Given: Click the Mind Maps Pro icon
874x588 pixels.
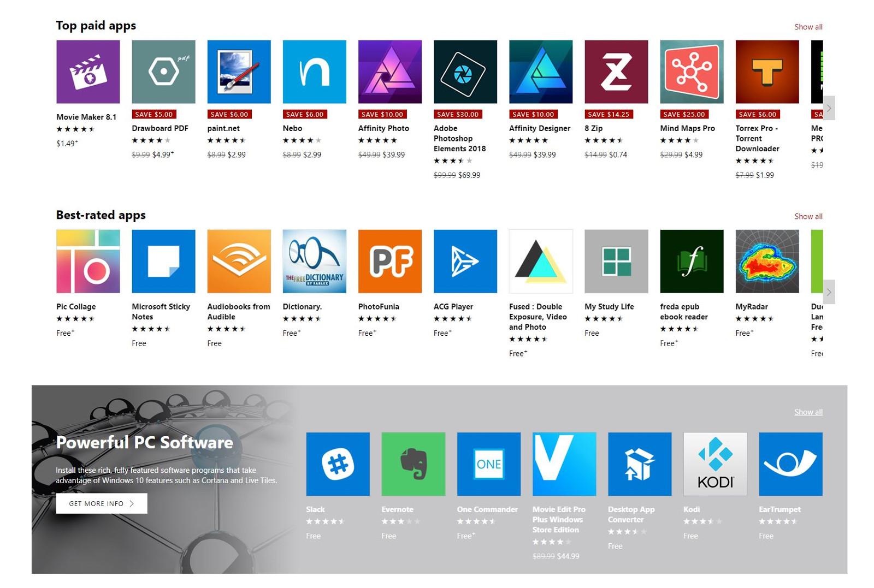Looking at the screenshot, I should coord(692,72).
